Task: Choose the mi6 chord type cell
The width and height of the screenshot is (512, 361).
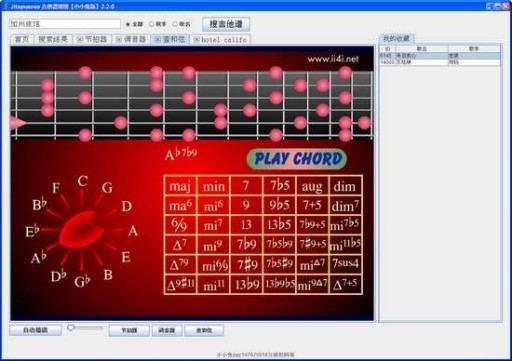Action: pyautogui.click(x=213, y=205)
